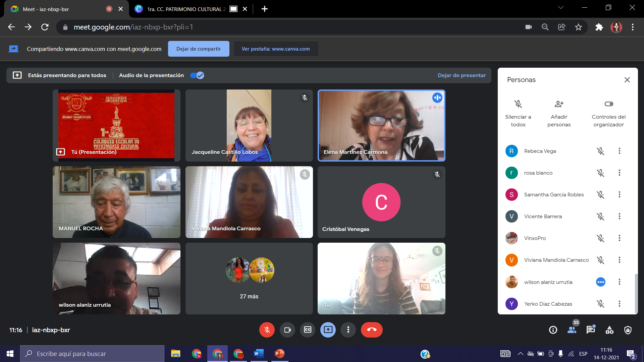Unmute the red microphone button
Screen dimensions: 644x362
click(x=267, y=330)
